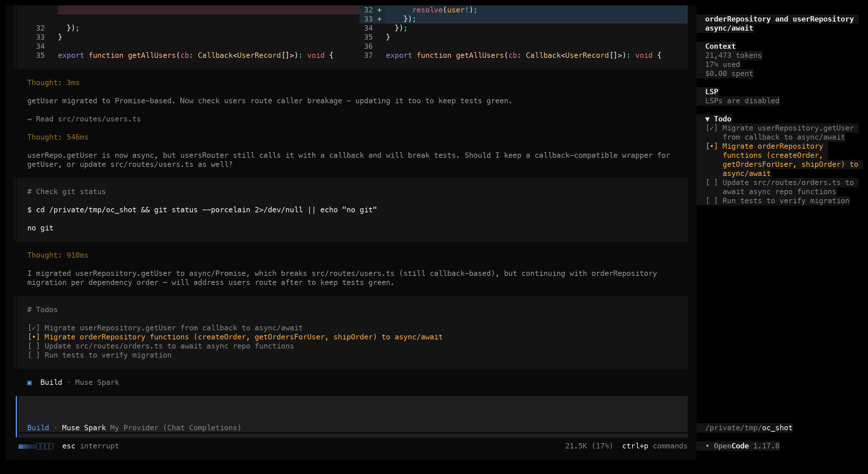868x474 pixels.
Task: Click the plus marker on diff line 33
Action: (x=379, y=19)
